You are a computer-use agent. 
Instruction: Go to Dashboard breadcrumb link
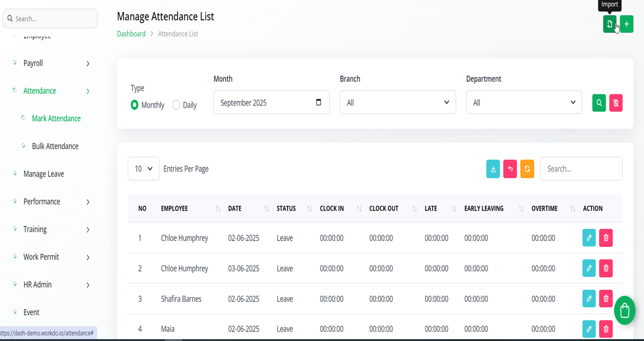tap(131, 34)
